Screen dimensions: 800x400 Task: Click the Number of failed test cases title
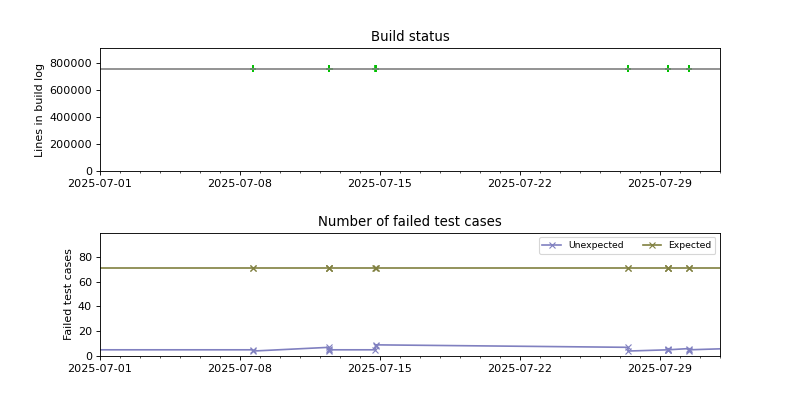click(410, 222)
